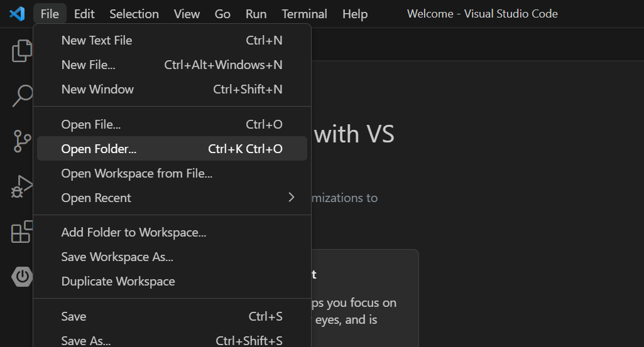
Task: Choose Duplicate Workspace entry
Action: click(172, 281)
